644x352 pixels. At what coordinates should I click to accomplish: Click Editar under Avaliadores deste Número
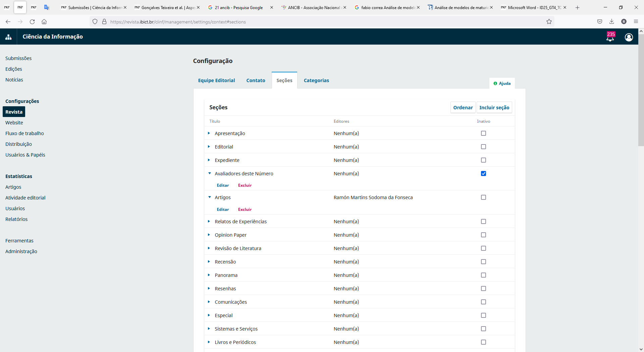click(223, 185)
